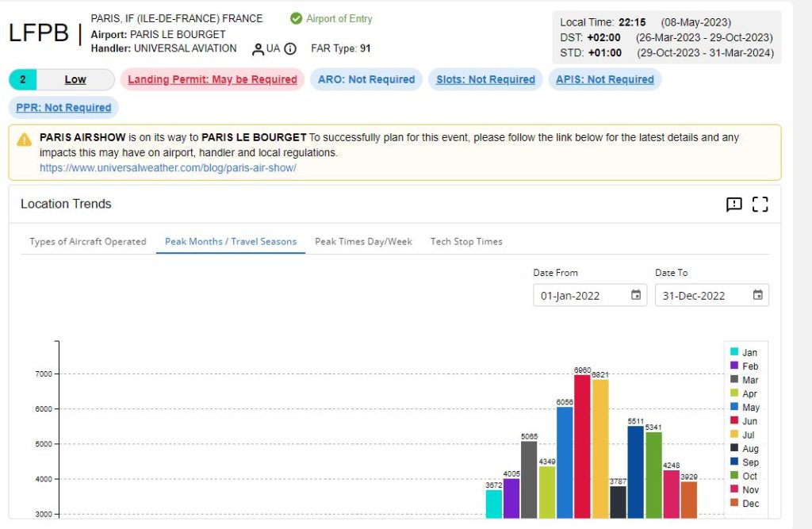Open the Paris air show blog link
The image size is (812, 529).
[168, 169]
